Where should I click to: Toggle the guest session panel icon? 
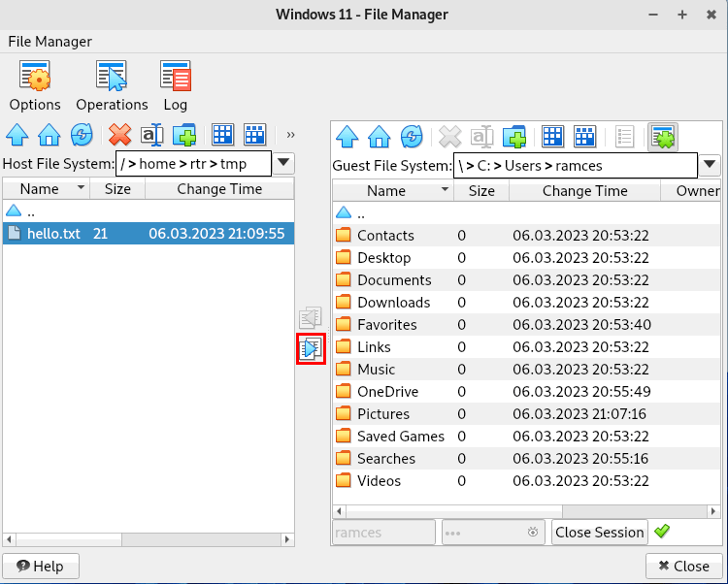click(x=663, y=137)
